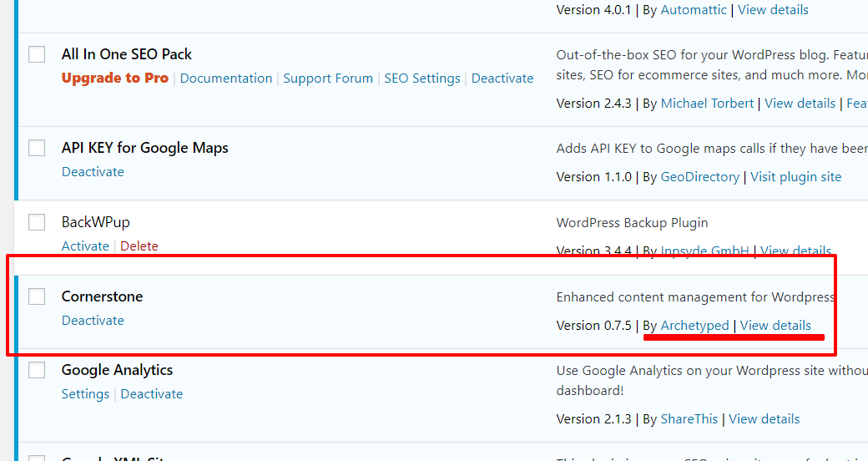Screen dimensions: 868x461
Task: Deactivate the Google Analytics plugin
Action: [152, 394]
